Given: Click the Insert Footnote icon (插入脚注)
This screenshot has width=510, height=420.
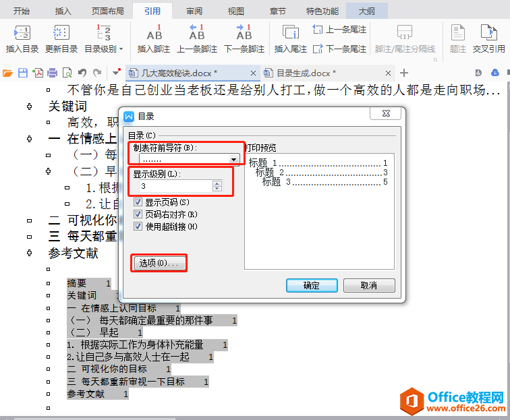Looking at the screenshot, I should point(154,39).
